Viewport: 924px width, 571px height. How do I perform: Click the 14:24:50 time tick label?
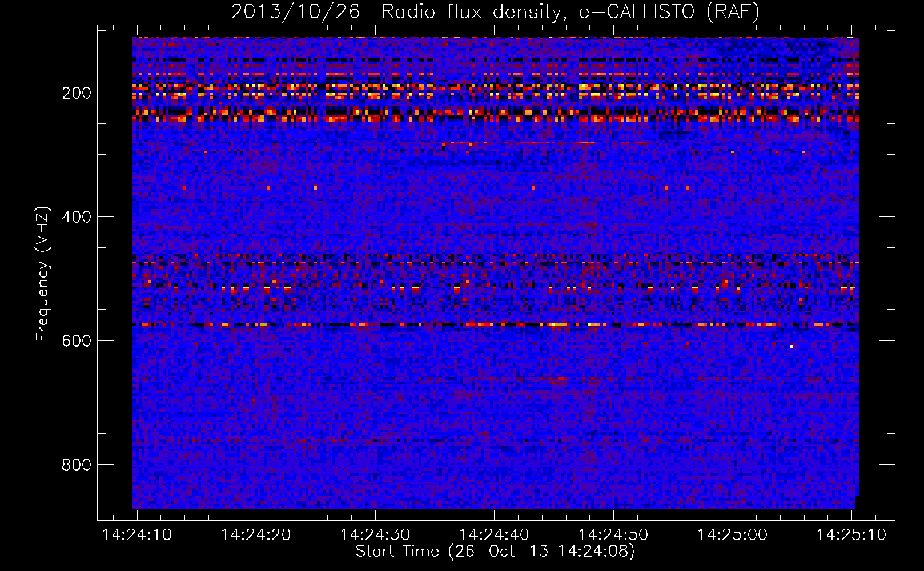(x=613, y=535)
